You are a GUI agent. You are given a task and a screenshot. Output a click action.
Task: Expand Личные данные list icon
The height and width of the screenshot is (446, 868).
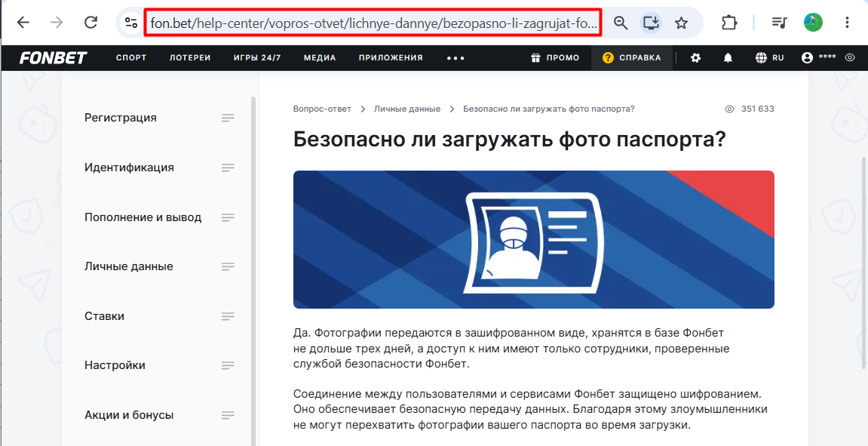tap(228, 266)
